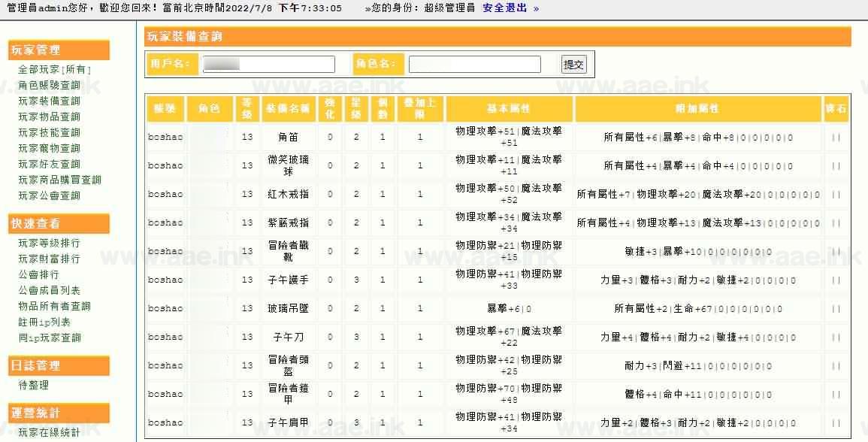The width and height of the screenshot is (868, 442).
Task: Click equipment name 冒險者戰靴
Action: point(288,252)
